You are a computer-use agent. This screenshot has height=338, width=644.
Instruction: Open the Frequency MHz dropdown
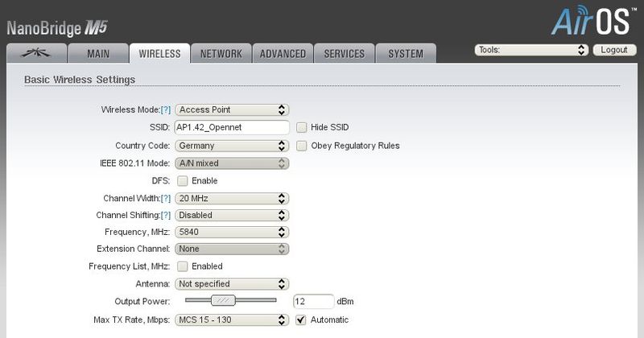point(232,232)
